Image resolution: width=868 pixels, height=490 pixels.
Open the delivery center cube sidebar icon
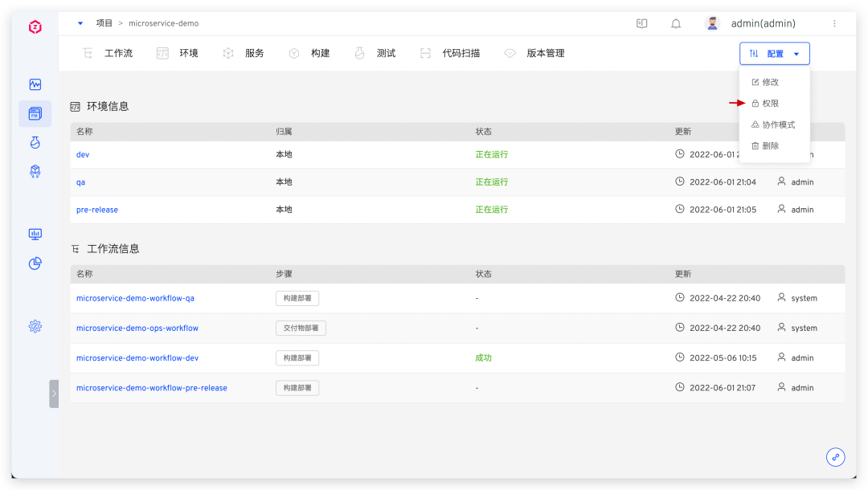click(35, 171)
